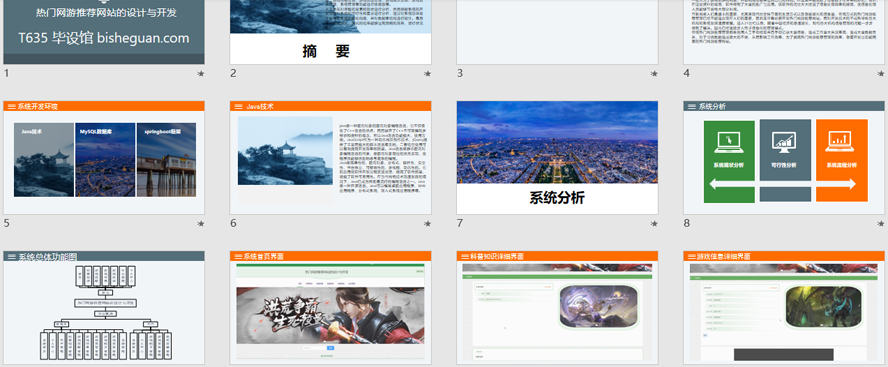Viewport: 888px width, 367px height.
Task: Preview the transition star under slide 5
Action: (200, 224)
